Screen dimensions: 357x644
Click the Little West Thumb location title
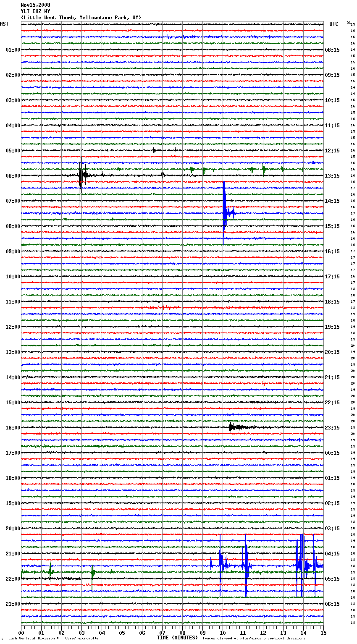click(81, 18)
